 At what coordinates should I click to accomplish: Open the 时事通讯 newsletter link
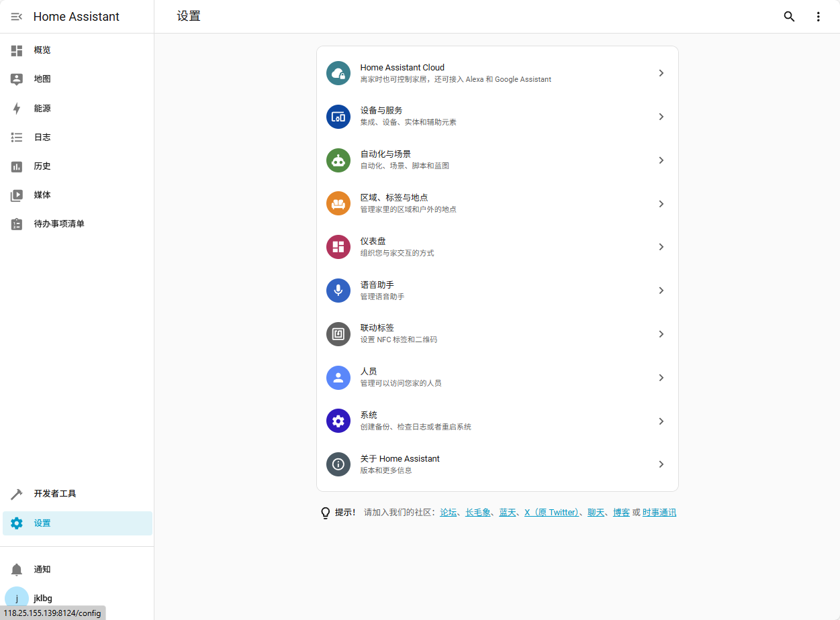point(659,513)
